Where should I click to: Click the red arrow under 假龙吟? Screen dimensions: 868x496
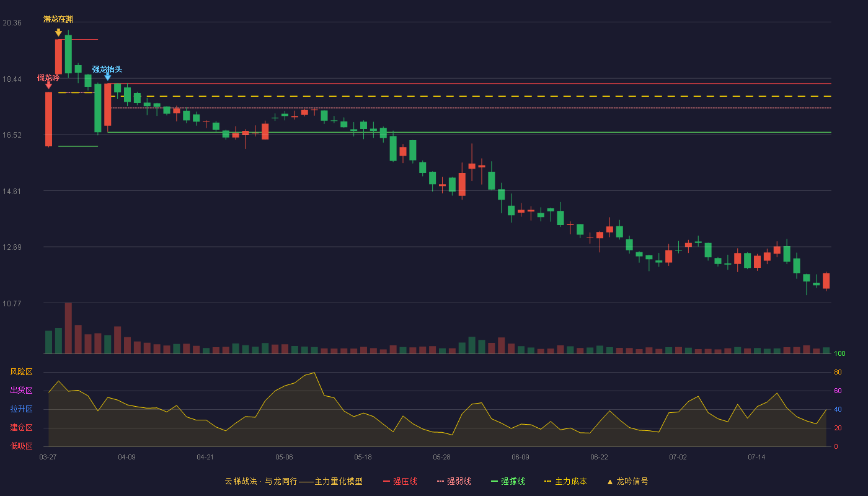coord(48,86)
